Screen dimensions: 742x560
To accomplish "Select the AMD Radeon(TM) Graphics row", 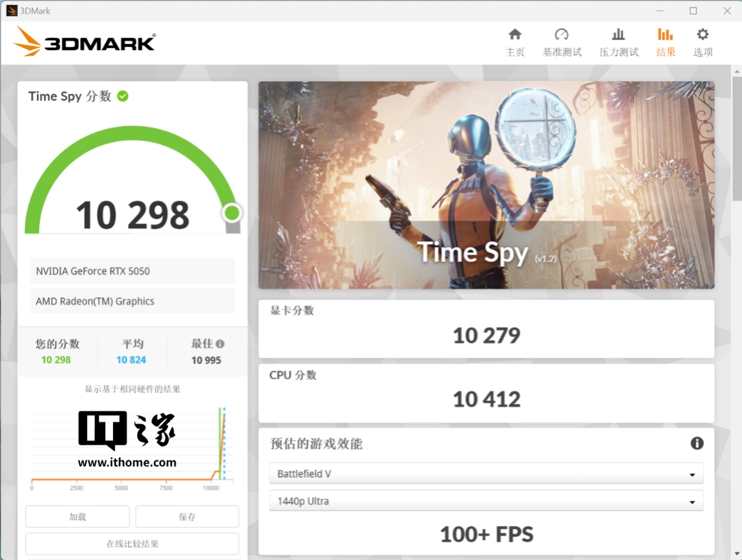I will click(132, 301).
